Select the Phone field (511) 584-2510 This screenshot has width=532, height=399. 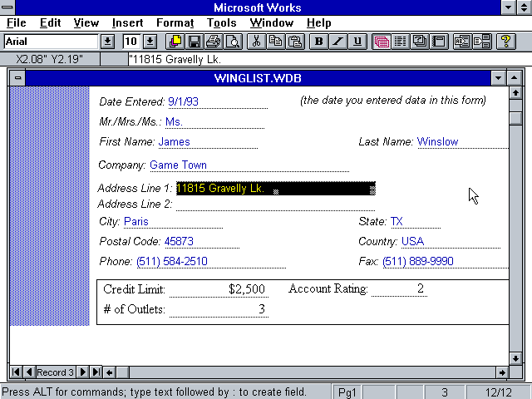pyautogui.click(x=211, y=262)
